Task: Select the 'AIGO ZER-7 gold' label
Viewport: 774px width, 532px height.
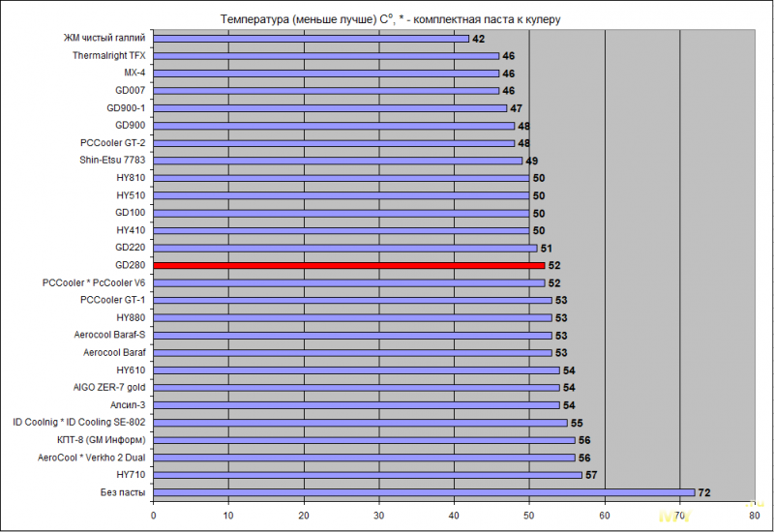Action: 109,388
